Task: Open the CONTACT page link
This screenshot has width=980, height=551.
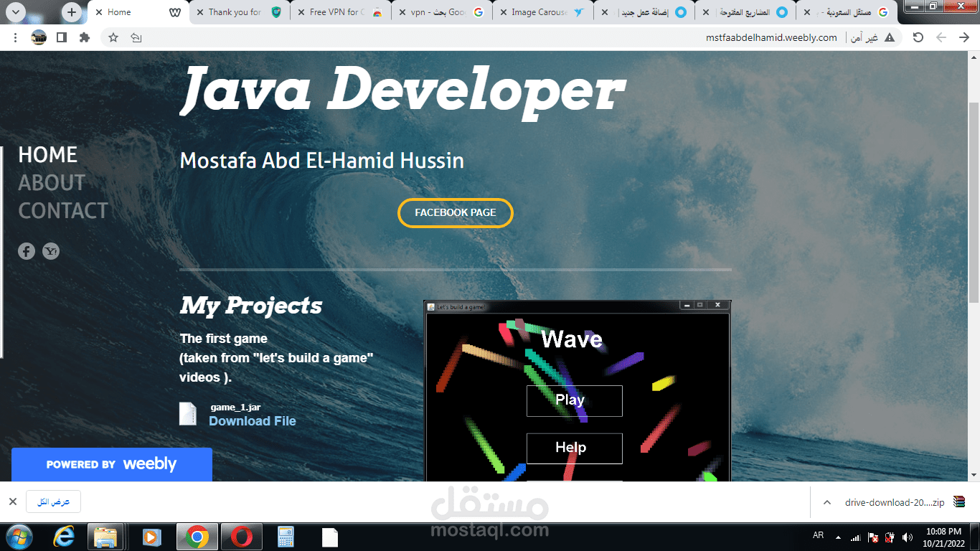Action: pos(63,211)
